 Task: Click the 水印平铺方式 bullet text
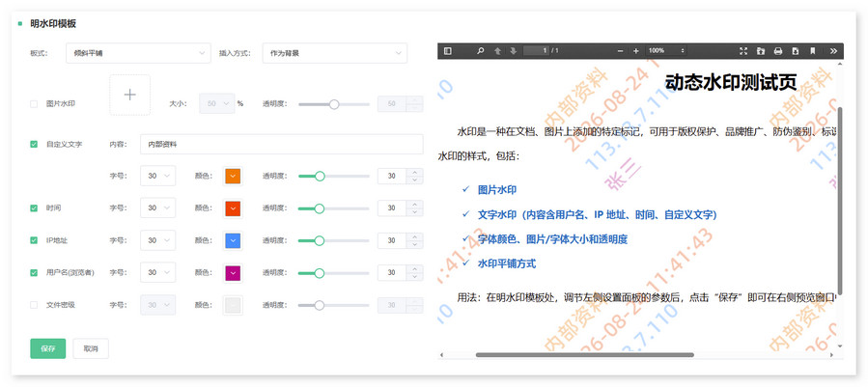507,264
